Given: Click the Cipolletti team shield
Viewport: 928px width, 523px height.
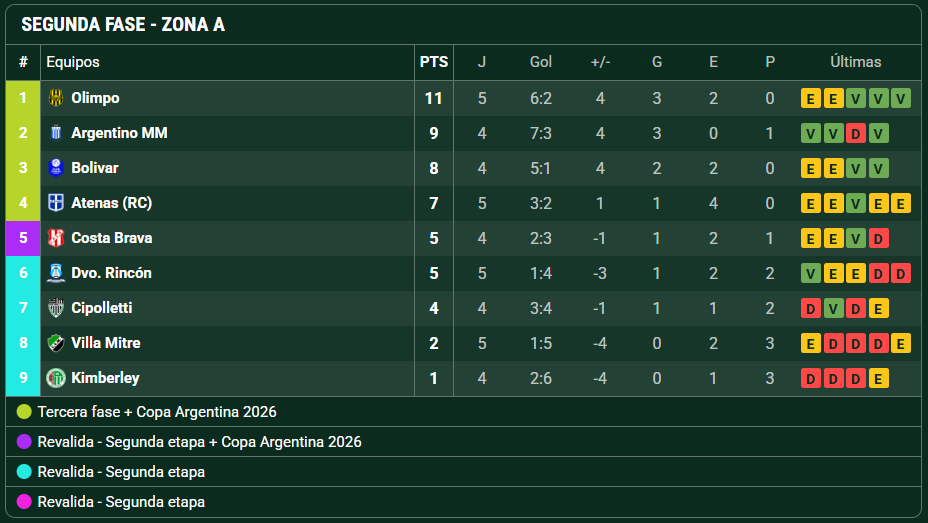Looking at the screenshot, I should pos(56,308).
